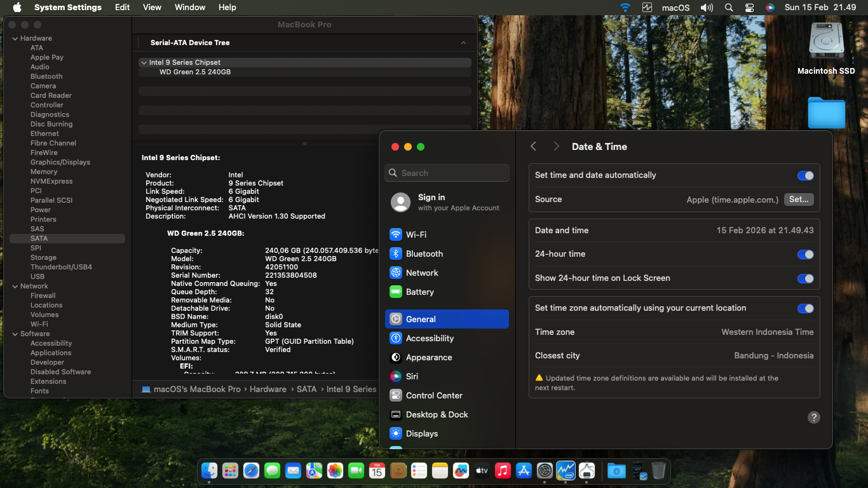Open the Mail app in the Dock
Viewport: 868px width, 488px height.
(293, 470)
